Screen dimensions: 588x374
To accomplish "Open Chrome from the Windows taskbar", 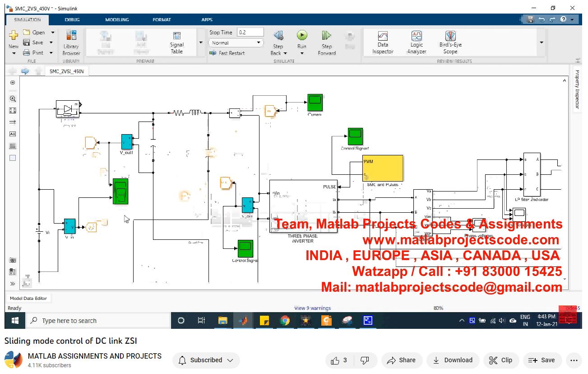I will pos(285,321).
